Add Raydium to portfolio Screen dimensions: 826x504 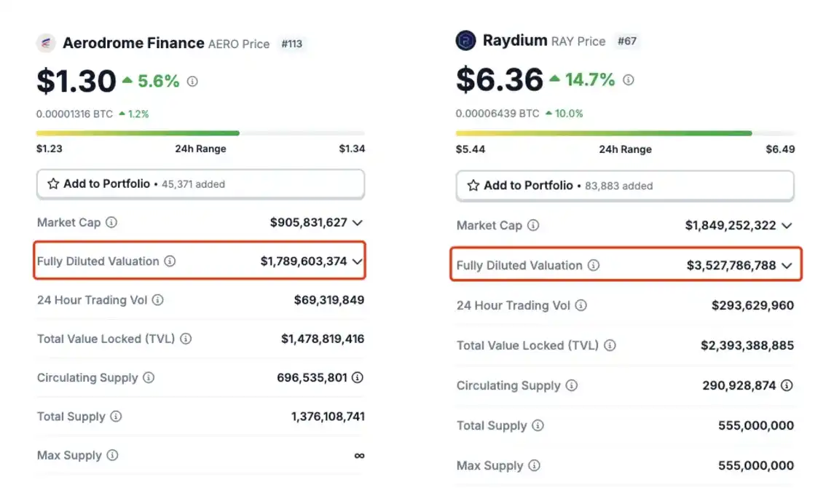pyautogui.click(x=624, y=186)
